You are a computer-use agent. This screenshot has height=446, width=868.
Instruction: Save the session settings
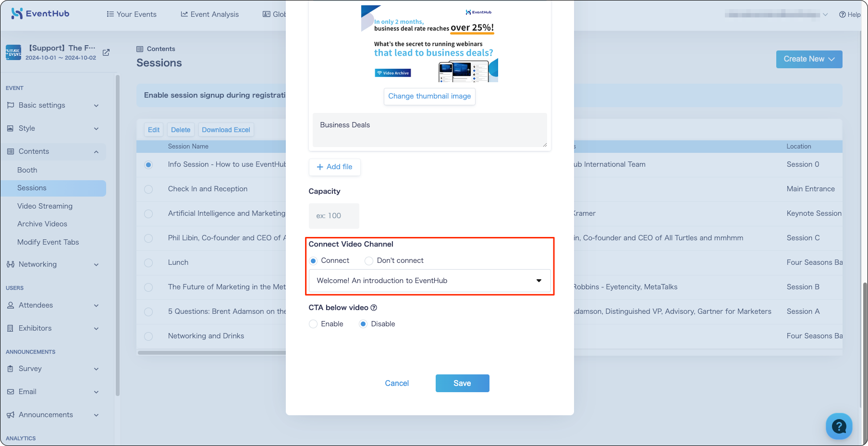tap(462, 383)
